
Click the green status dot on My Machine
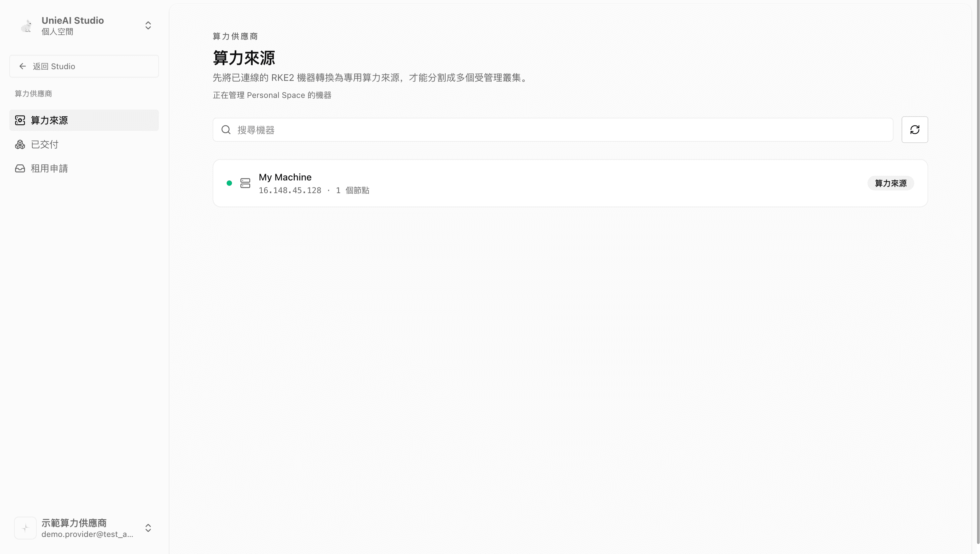point(229,183)
